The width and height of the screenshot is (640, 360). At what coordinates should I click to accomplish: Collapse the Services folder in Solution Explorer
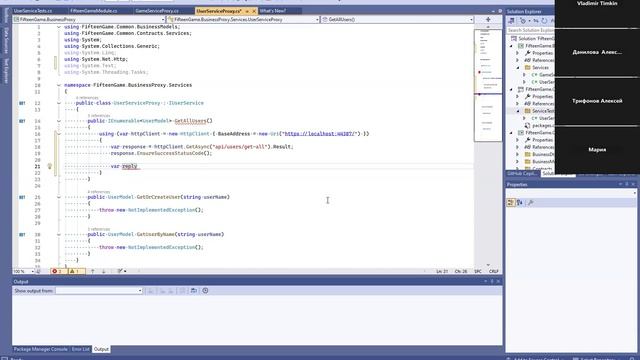pos(518,68)
